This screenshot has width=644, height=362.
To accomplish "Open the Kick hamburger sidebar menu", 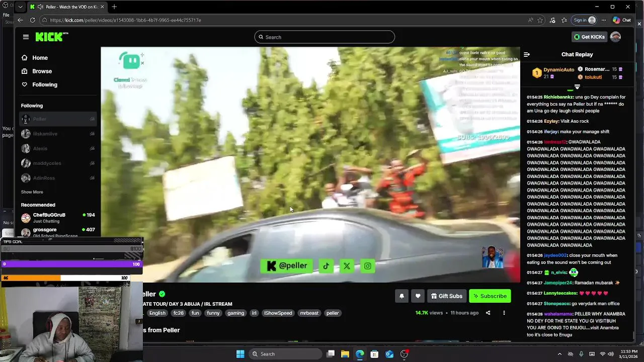I will pyautogui.click(x=26, y=37).
